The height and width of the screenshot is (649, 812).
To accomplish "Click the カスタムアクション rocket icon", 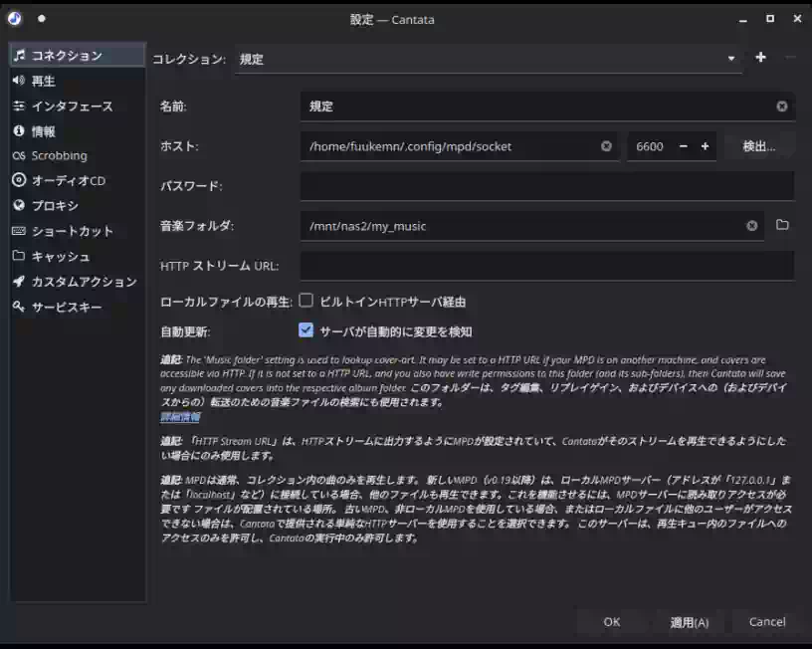I will [x=19, y=281].
